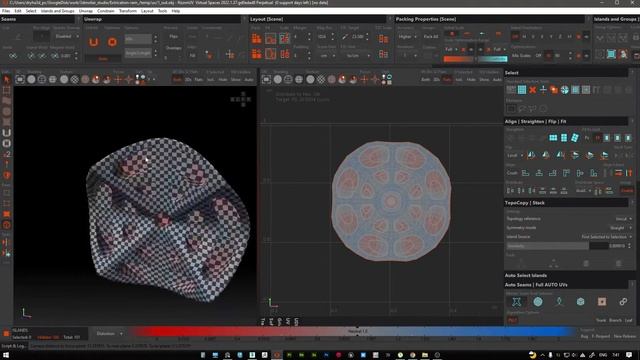Toggle Trunk option in Auto Seams
640x360 pixels.
tap(601, 320)
